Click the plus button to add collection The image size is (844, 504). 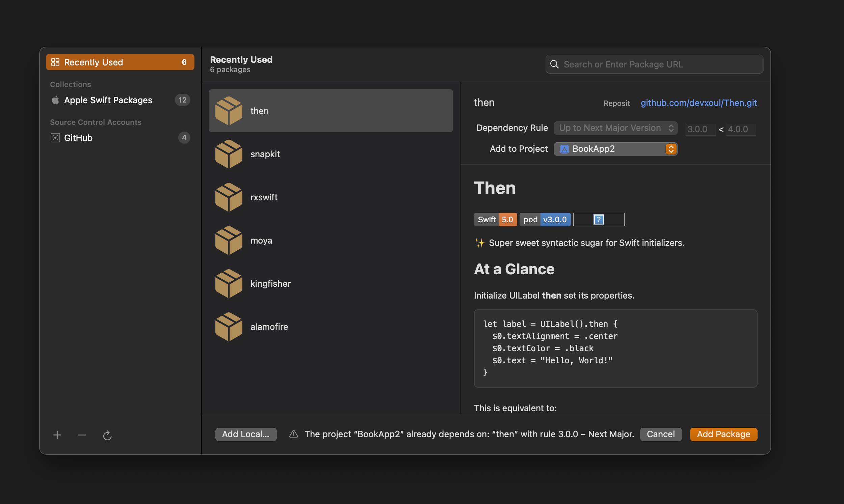coord(57,435)
